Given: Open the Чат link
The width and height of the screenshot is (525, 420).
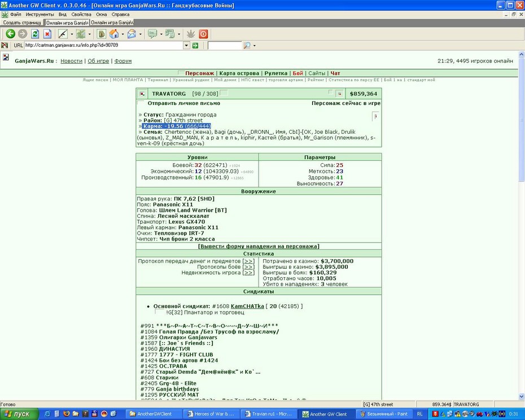Looking at the screenshot, I should tap(335, 73).
